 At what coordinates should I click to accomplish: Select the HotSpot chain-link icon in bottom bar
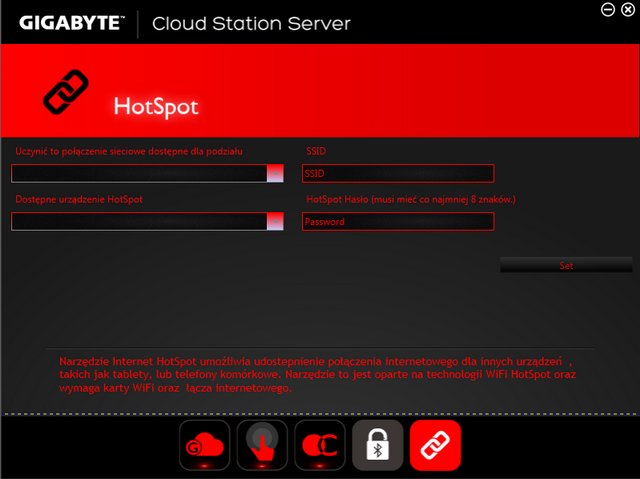tap(436, 445)
